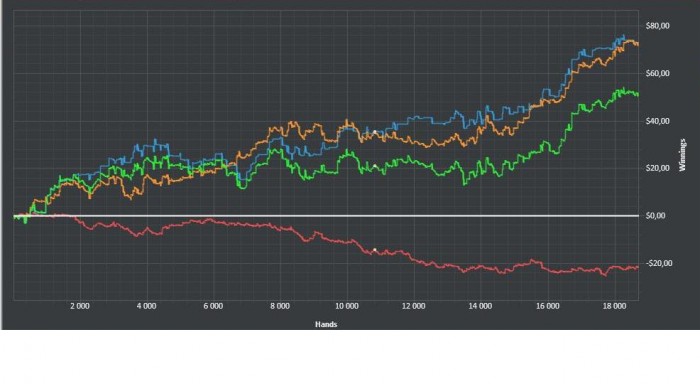The width and height of the screenshot is (700, 384).
Task: Click the 6 000 hands axis label
Action: point(213,306)
